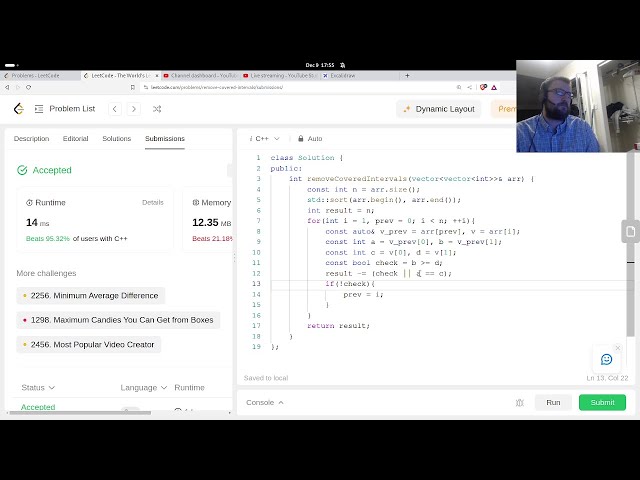Switch to the Solutions tab
Viewport: 640px width, 480px height.
tap(117, 139)
